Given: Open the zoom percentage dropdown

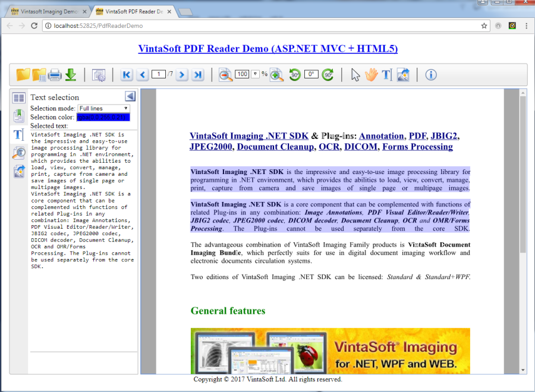Looking at the screenshot, I should (255, 74).
